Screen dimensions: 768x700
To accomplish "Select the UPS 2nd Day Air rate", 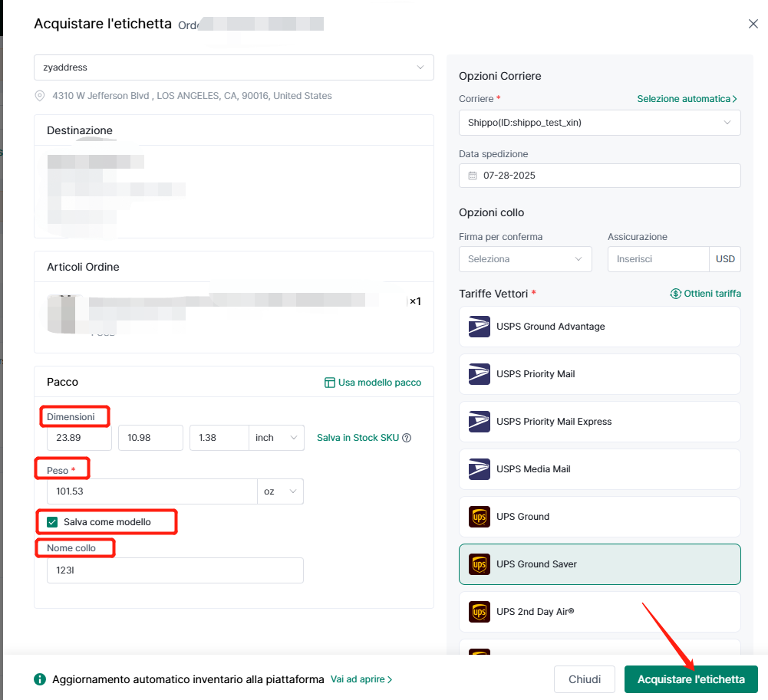I will (599, 611).
